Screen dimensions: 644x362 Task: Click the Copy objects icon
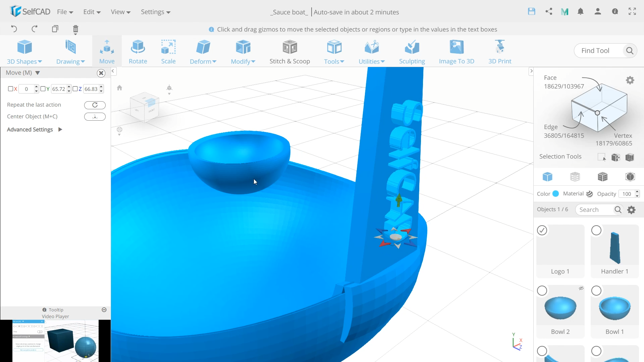coord(55,29)
